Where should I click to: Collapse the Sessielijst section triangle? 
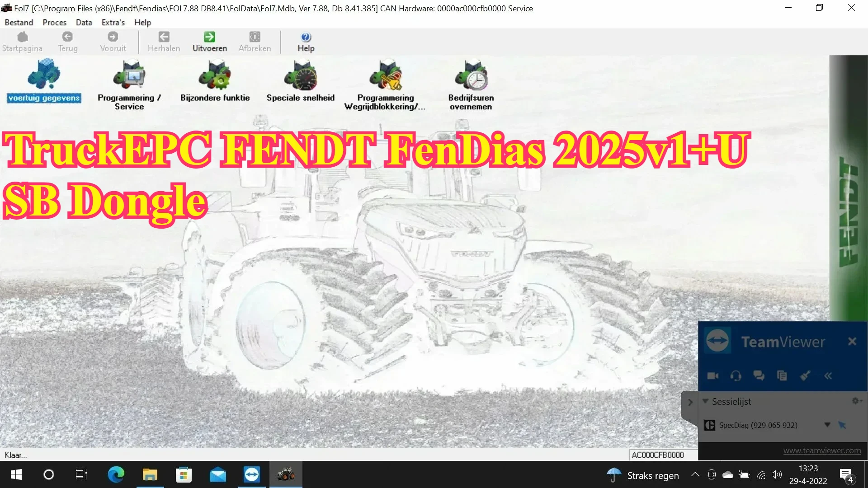(x=705, y=401)
